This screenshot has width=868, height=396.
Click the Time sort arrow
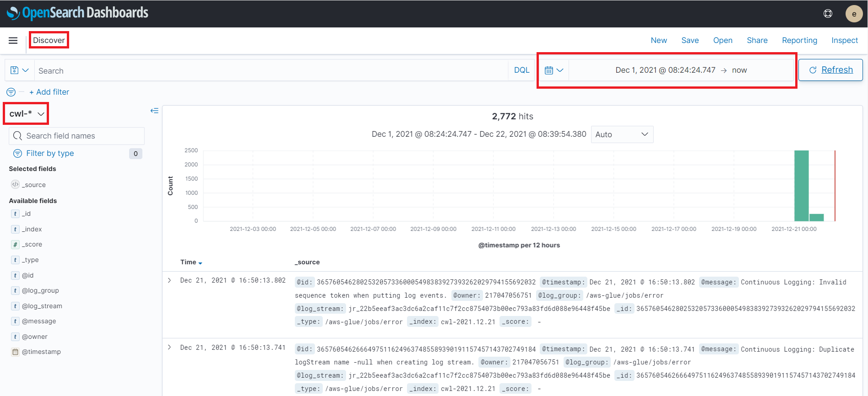[x=200, y=263]
